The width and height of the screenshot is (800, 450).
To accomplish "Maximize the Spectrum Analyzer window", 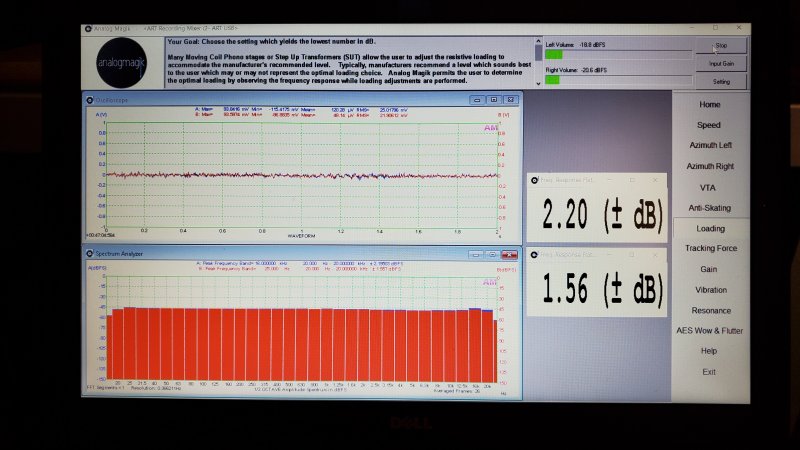I will tap(492, 254).
